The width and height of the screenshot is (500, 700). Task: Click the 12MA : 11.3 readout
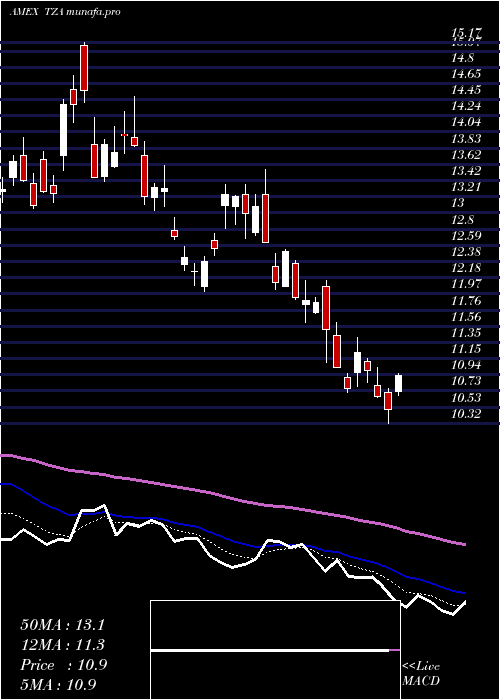[x=62, y=645]
